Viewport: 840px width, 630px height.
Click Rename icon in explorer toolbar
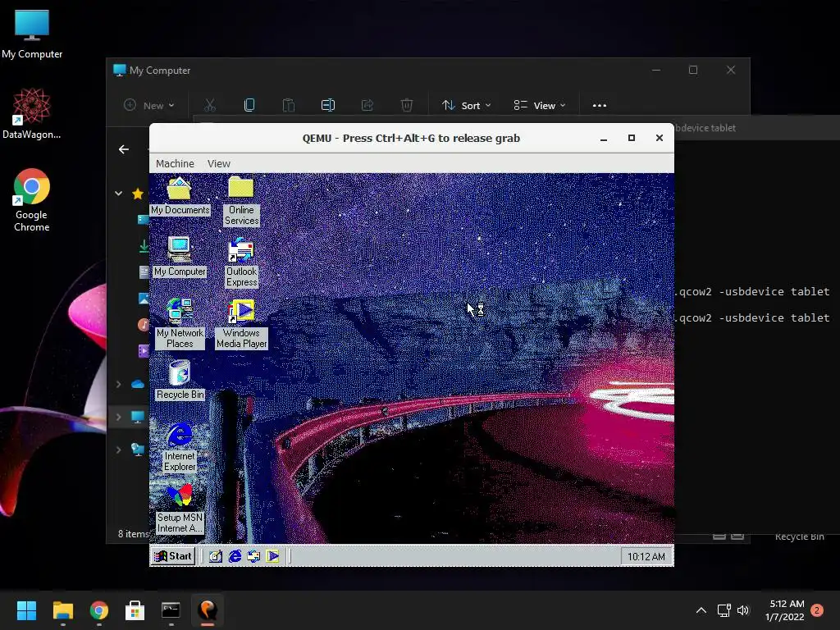coord(328,106)
